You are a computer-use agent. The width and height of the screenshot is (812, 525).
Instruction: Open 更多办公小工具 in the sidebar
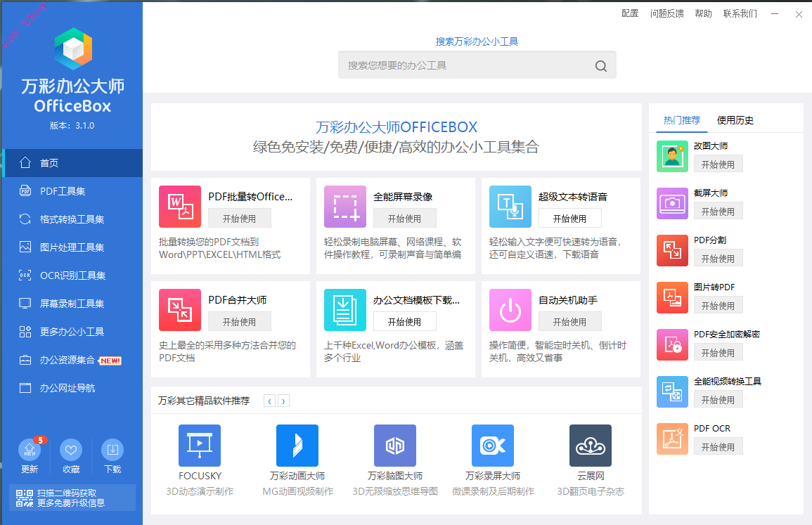click(72, 331)
